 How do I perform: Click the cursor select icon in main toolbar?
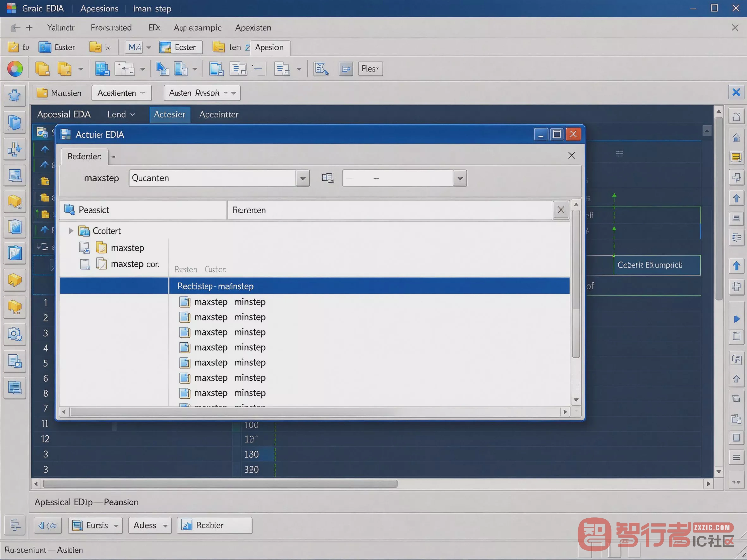click(x=162, y=69)
